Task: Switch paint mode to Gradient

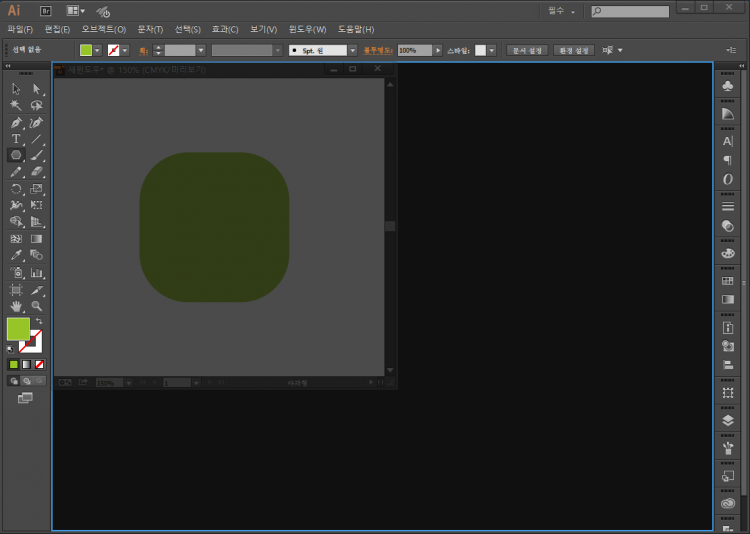Action: coord(27,365)
